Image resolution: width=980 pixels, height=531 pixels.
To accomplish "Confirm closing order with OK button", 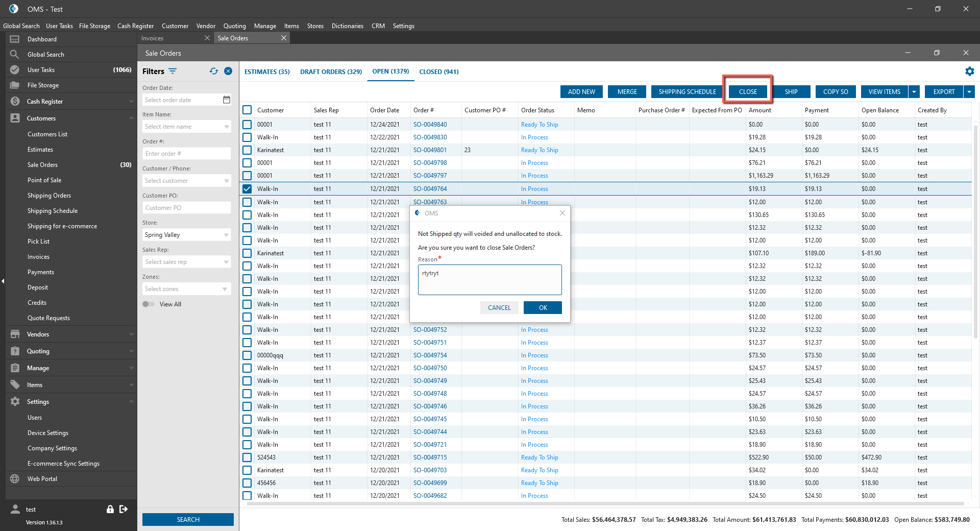I will coord(543,308).
